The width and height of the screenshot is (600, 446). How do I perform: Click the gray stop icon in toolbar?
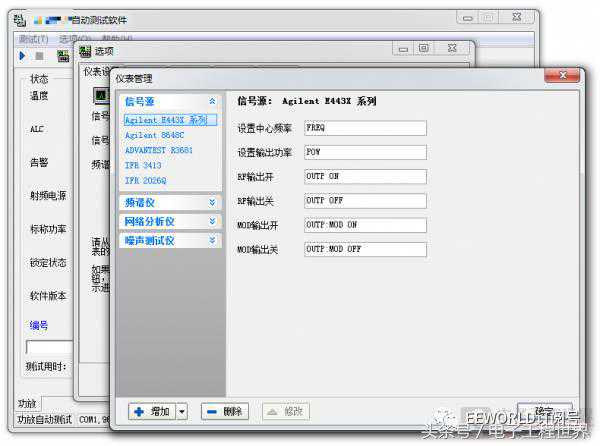pos(39,56)
